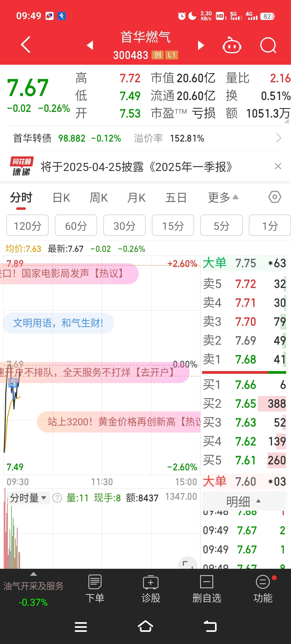
Task: Open 诊股 diagnosis icon
Action: click(x=151, y=589)
